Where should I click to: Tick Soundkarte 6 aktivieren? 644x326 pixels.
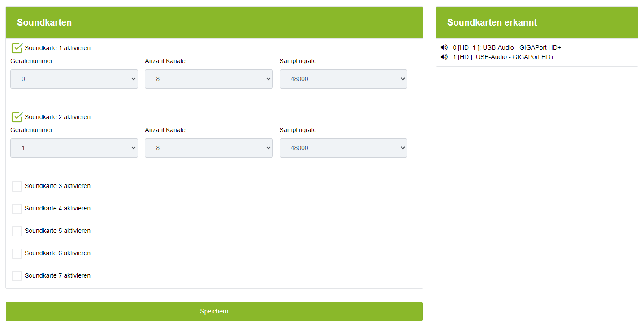pyautogui.click(x=17, y=253)
